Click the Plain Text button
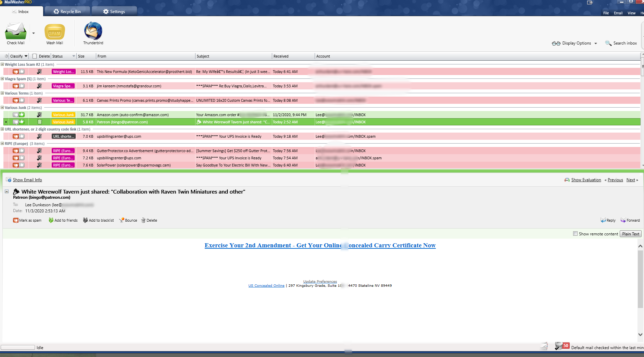The width and height of the screenshot is (644, 357). tap(631, 234)
